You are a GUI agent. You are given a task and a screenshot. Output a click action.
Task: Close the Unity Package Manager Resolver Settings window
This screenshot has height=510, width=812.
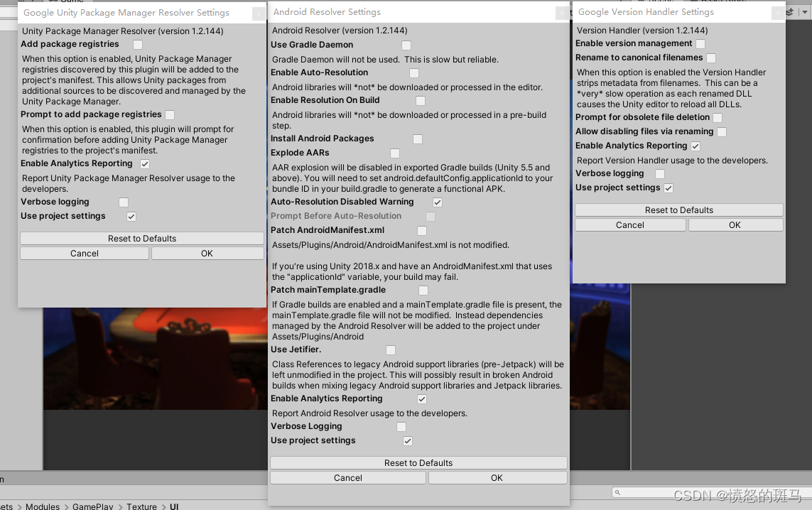tap(259, 14)
